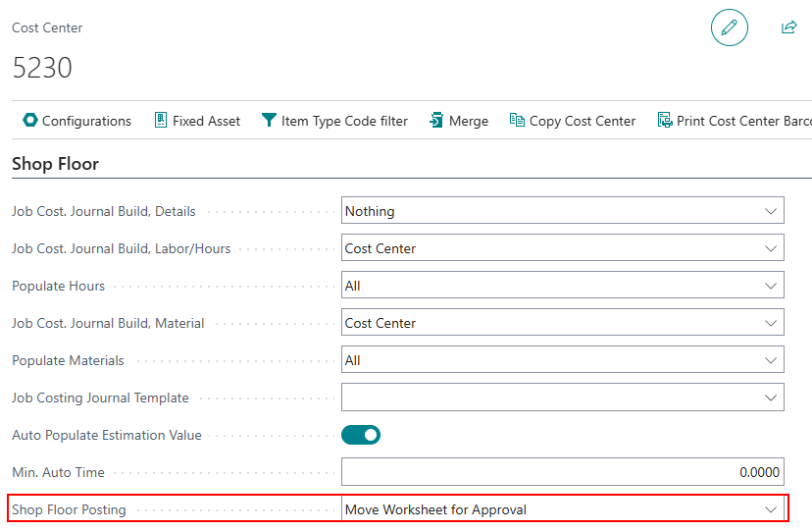Viewport: 812px width, 531px height.
Task: Click the pencil edit icon
Action: [730, 27]
